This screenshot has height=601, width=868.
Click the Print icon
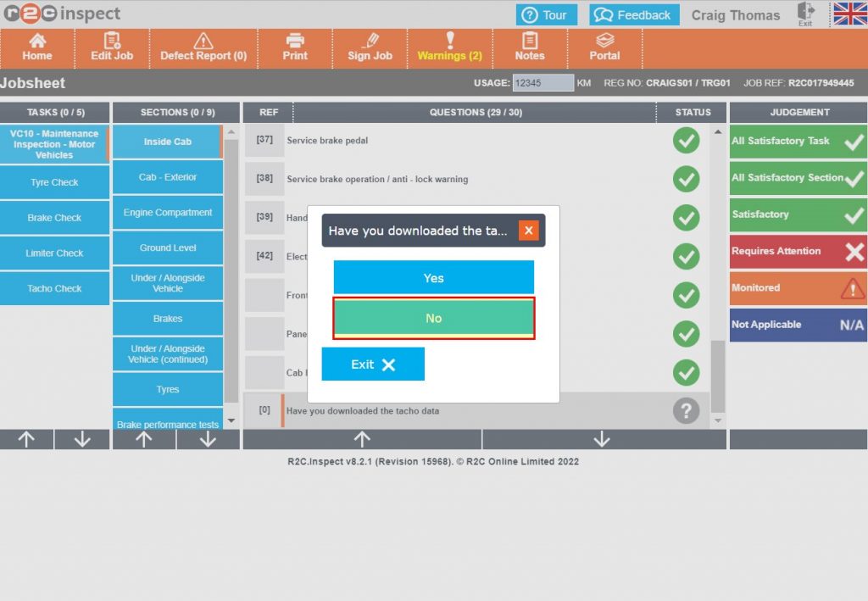click(x=295, y=41)
